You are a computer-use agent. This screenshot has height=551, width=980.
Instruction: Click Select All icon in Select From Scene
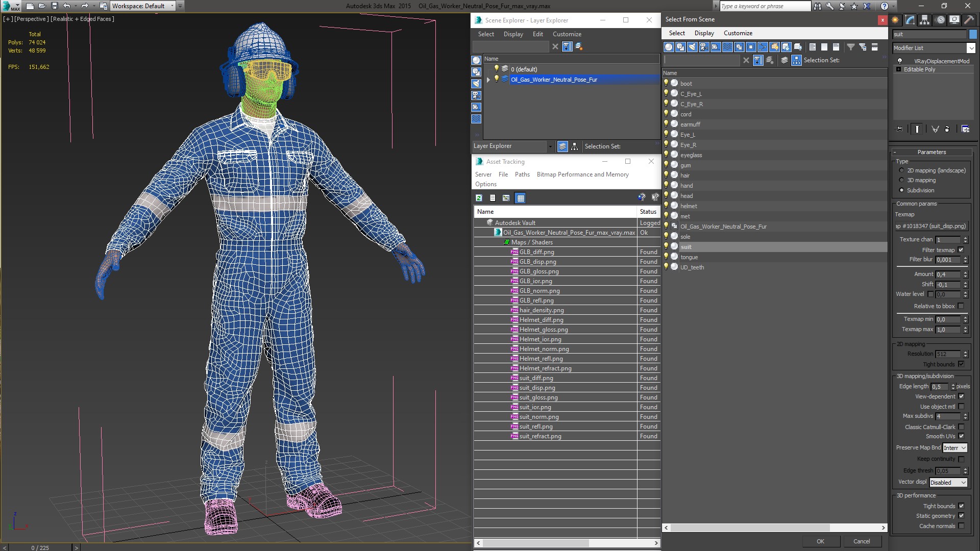click(x=813, y=47)
